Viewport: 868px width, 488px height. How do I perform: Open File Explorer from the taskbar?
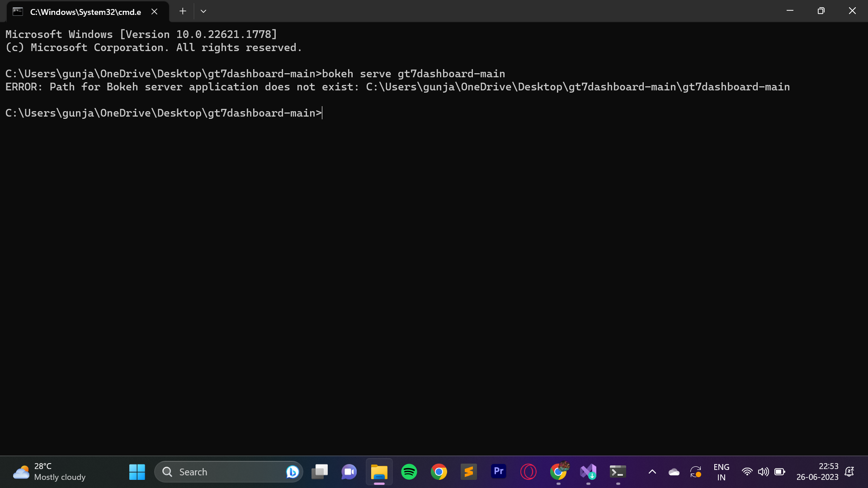coord(379,471)
